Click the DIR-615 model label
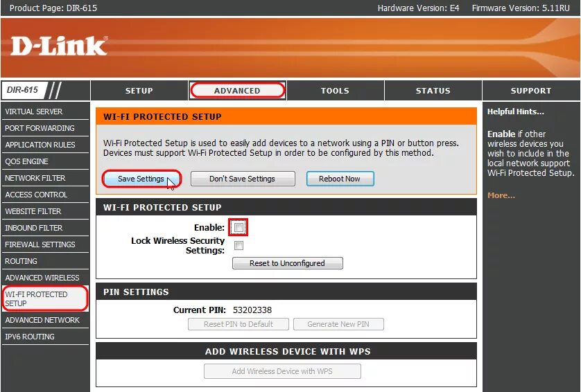The width and height of the screenshot is (581, 392). (22, 90)
